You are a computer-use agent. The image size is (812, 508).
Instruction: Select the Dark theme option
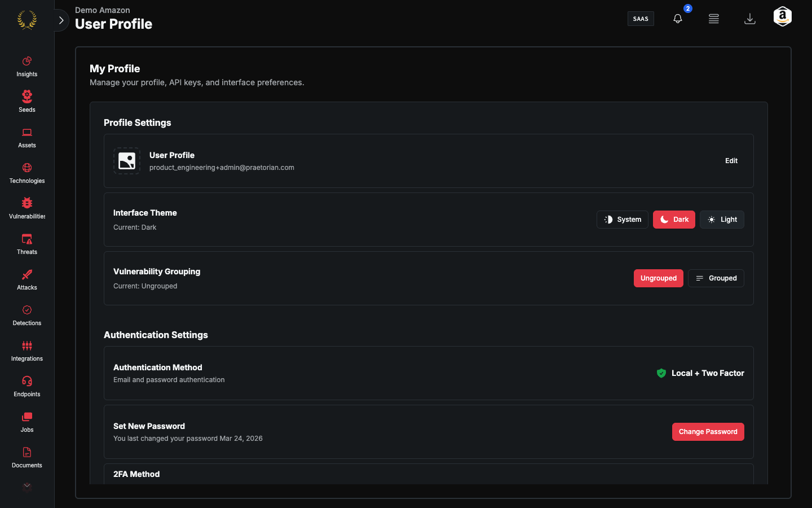click(x=674, y=220)
